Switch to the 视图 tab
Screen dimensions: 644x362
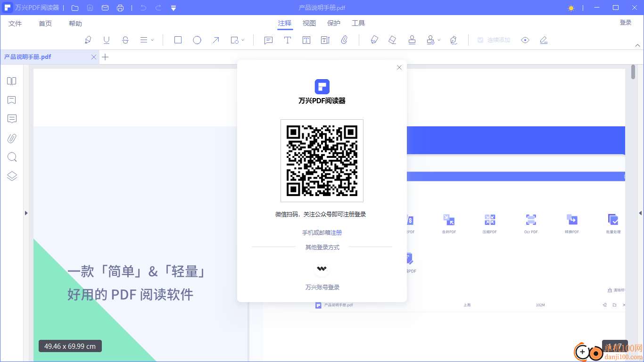(x=309, y=23)
